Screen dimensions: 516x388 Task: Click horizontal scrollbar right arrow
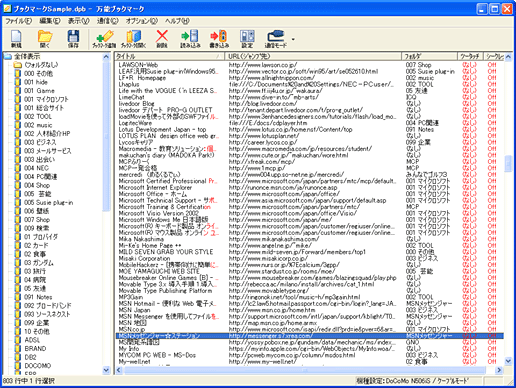pos(499,370)
